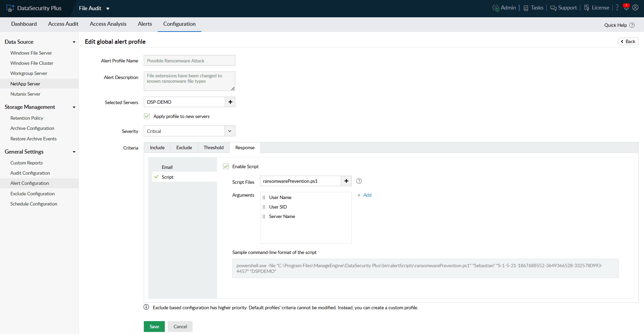Open Custom Reports in sidebar
This screenshot has height=334, width=644.
click(x=26, y=163)
